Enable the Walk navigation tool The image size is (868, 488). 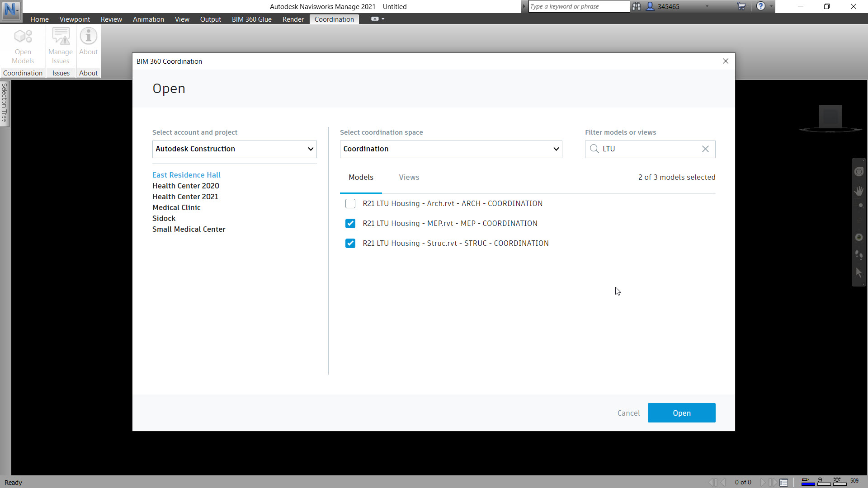(859, 254)
